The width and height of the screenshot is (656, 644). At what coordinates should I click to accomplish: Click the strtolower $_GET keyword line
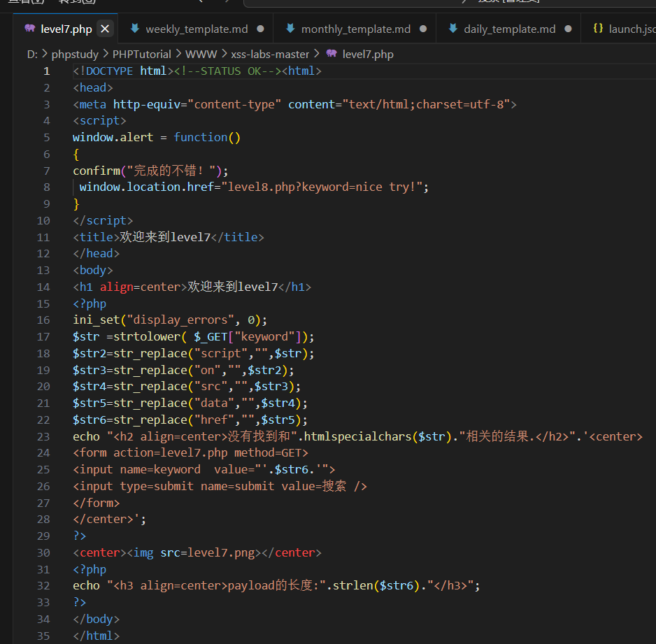[193, 336]
